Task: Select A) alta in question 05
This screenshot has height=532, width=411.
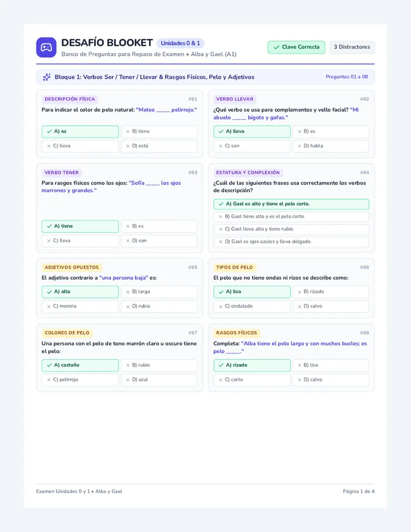Action: tap(80, 292)
